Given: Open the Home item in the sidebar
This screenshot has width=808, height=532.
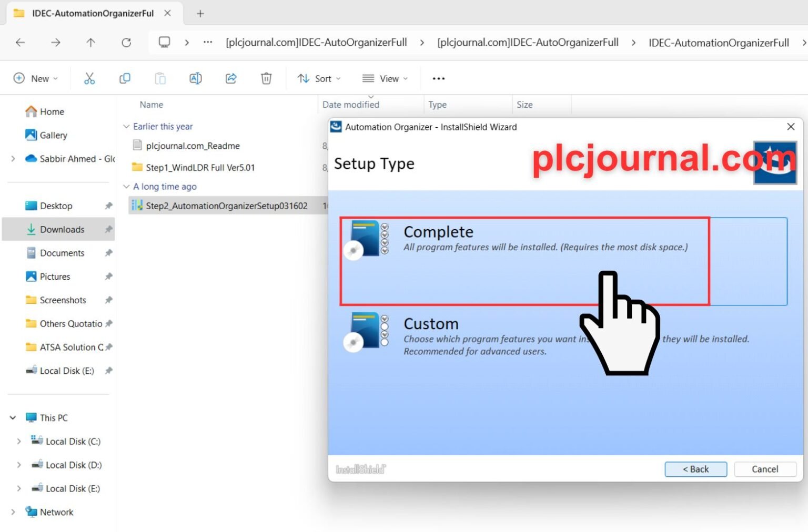Looking at the screenshot, I should 51,111.
